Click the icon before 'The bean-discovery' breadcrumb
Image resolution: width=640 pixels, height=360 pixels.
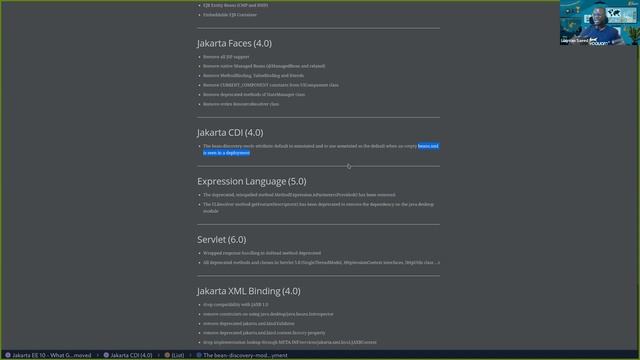click(x=199, y=356)
